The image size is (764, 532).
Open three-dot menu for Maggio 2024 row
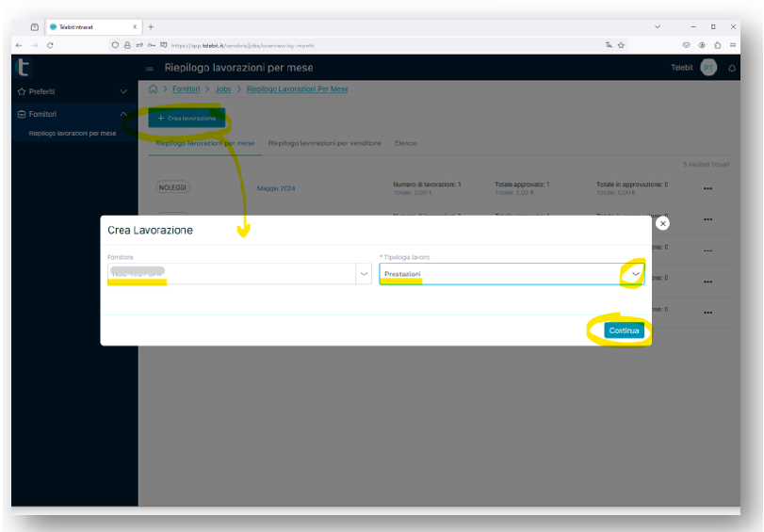[707, 188]
